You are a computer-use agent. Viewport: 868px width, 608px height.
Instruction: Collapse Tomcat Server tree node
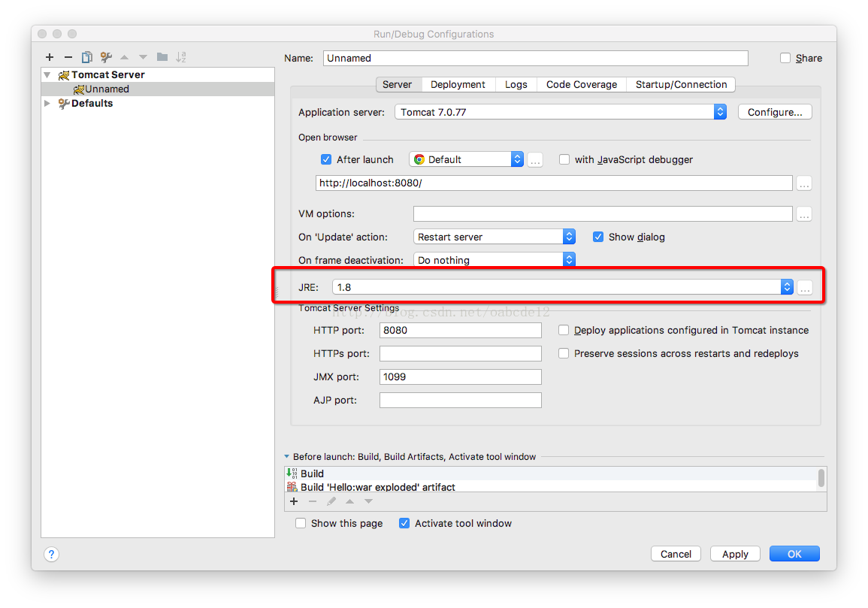pyautogui.click(x=47, y=74)
